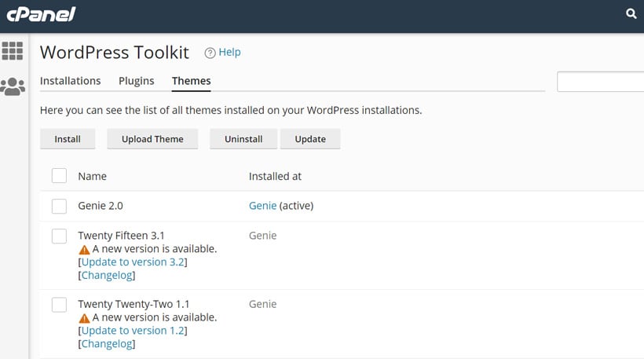The width and height of the screenshot is (644, 359).
Task: Click Genie text in Twenty Twenty-Two row
Action: pos(262,304)
